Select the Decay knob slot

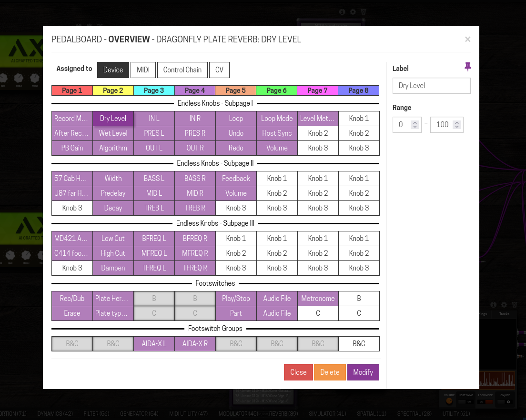(x=113, y=208)
